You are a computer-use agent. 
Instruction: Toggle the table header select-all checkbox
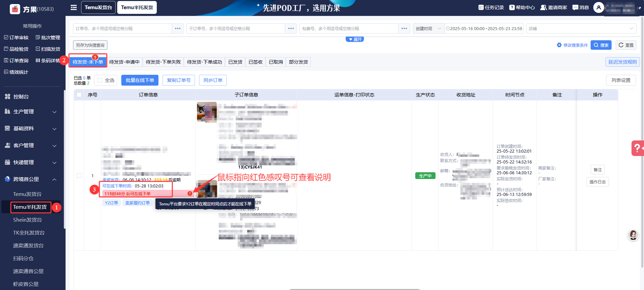tap(79, 95)
